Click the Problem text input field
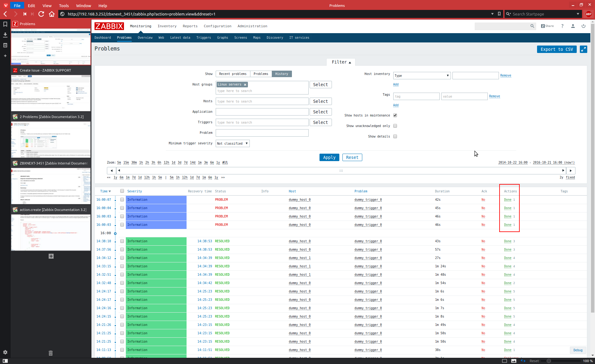The image size is (595, 364). [x=262, y=133]
